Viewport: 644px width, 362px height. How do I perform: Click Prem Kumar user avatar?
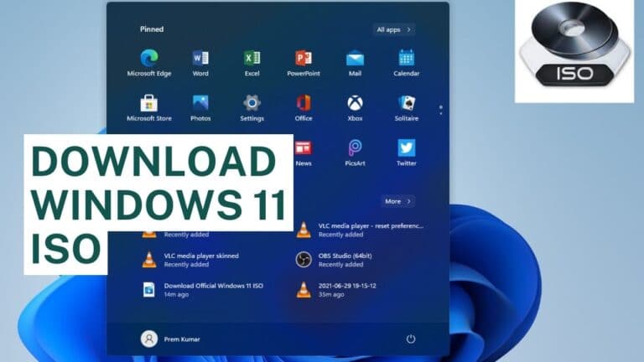tap(149, 339)
